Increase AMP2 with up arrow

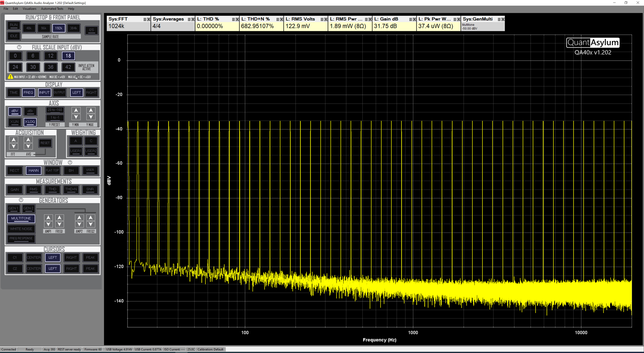point(79,218)
